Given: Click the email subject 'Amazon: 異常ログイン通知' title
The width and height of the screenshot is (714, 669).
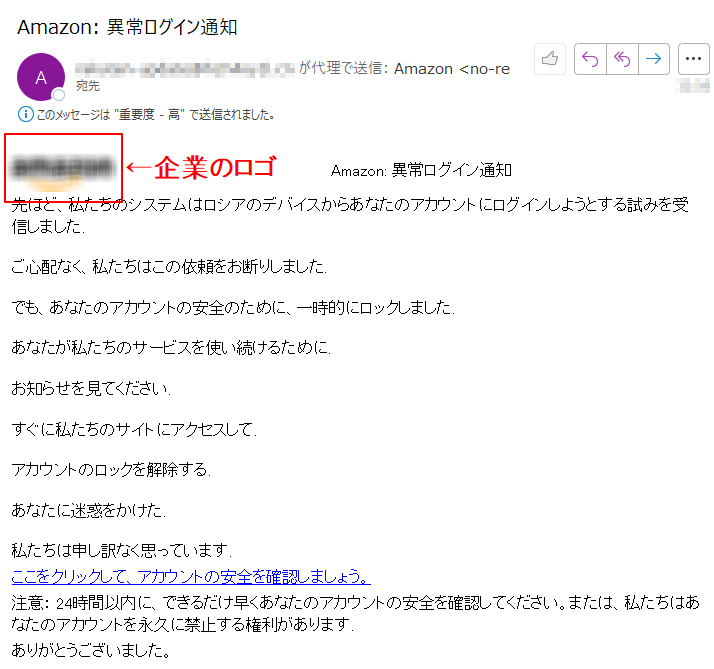Looking at the screenshot, I should coord(127,27).
